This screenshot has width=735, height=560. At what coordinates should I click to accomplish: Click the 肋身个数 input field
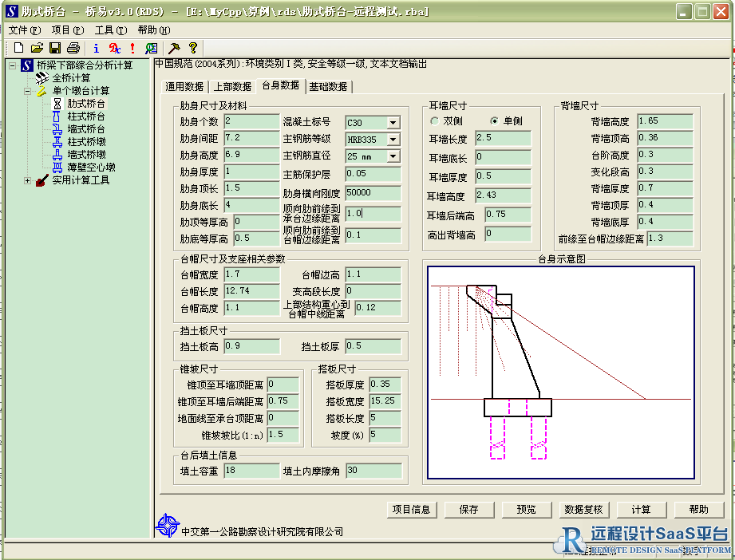(251, 121)
